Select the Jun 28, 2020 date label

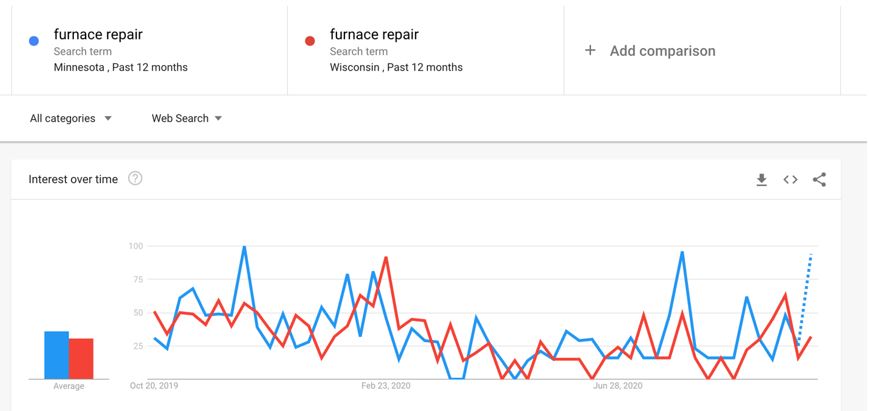pos(617,384)
